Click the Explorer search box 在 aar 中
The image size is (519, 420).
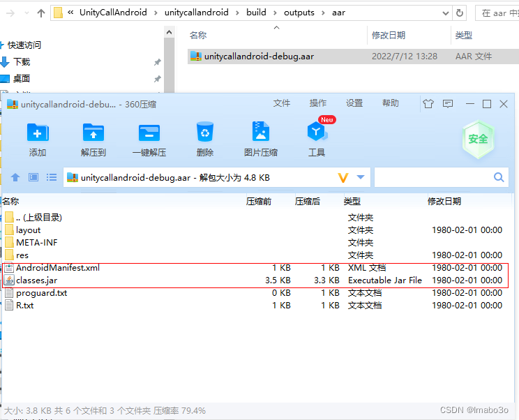tap(497, 13)
